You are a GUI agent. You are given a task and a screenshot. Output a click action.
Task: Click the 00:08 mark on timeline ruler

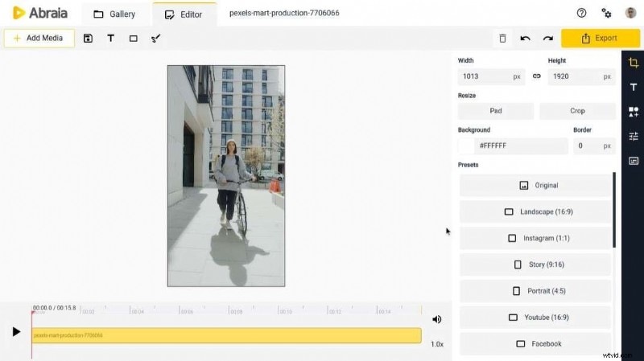(x=236, y=312)
